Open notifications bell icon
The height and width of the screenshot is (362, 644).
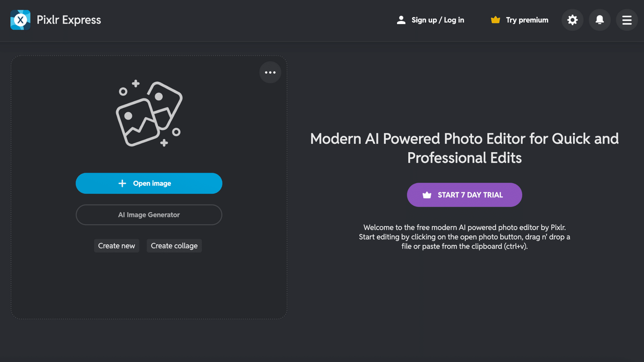600,20
